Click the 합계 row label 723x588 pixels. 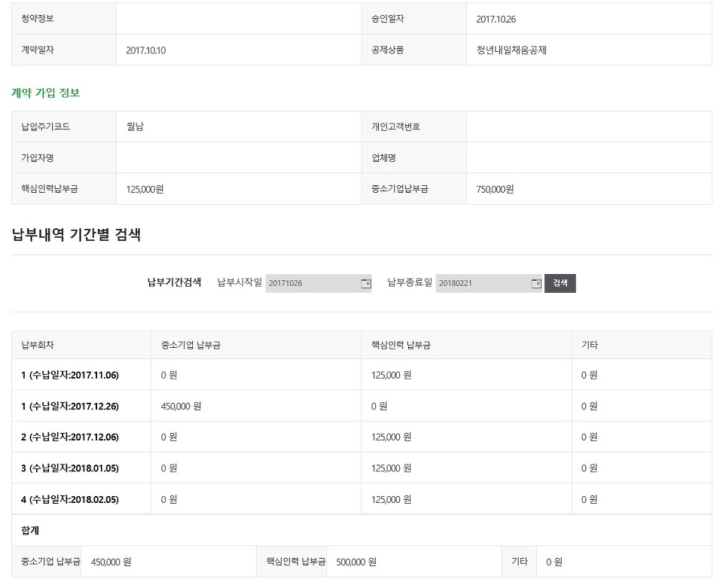point(30,530)
